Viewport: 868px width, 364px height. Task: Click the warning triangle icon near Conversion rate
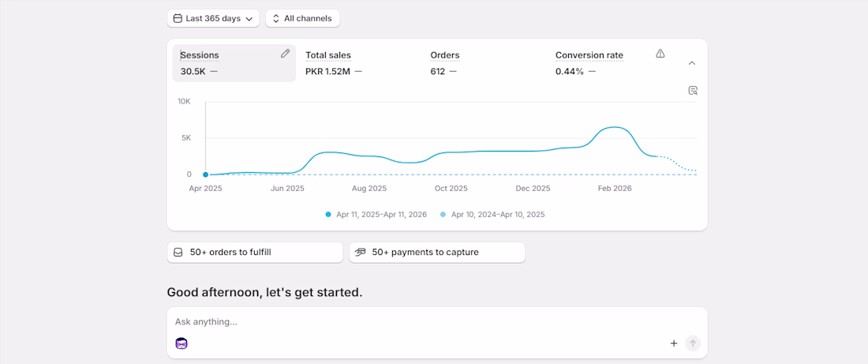coord(660,54)
